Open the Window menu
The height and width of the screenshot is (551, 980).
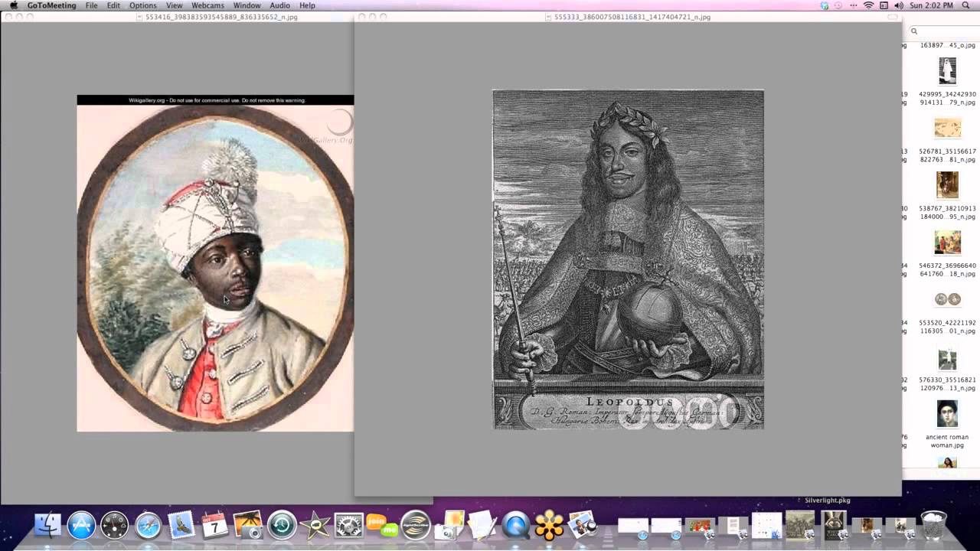coord(247,5)
